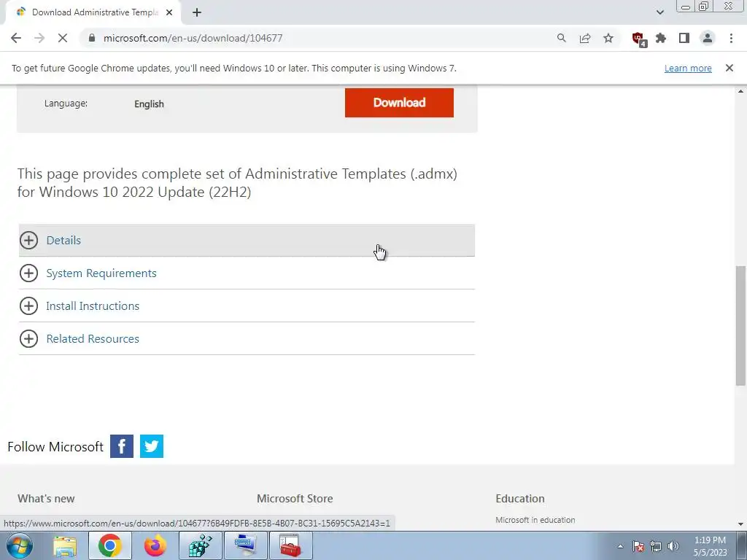
Task: Expand Related Resources
Action: (247, 338)
